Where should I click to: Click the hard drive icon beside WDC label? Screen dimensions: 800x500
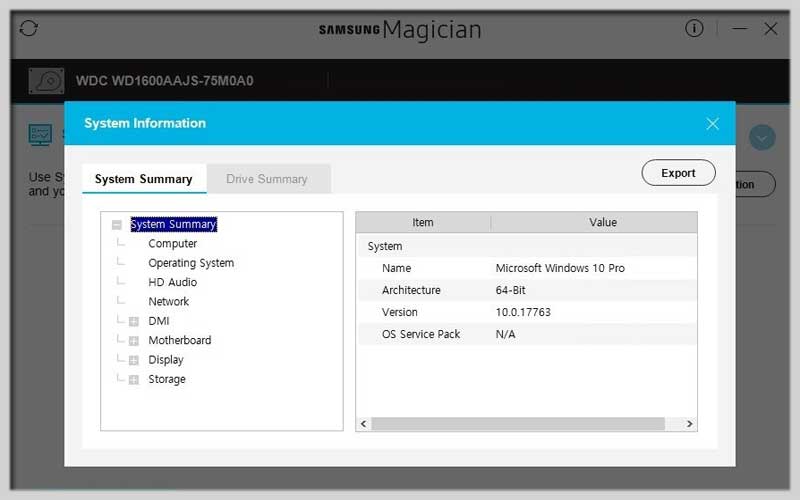(46, 81)
